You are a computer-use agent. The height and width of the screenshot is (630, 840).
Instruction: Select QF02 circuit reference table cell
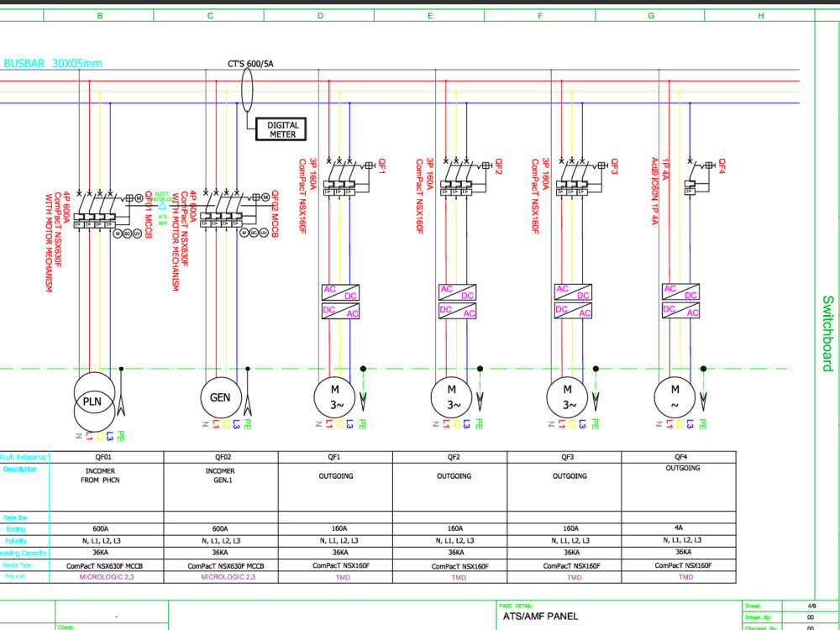(x=221, y=458)
